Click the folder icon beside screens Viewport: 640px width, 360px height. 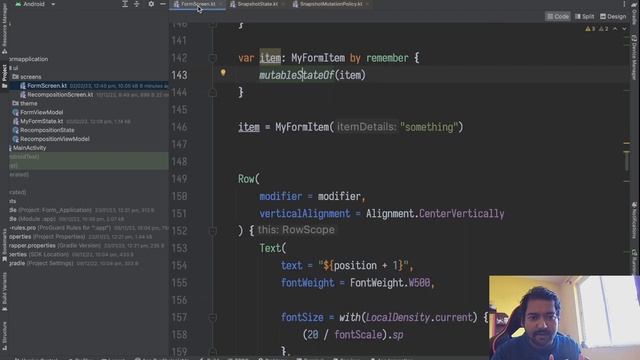tap(16, 77)
